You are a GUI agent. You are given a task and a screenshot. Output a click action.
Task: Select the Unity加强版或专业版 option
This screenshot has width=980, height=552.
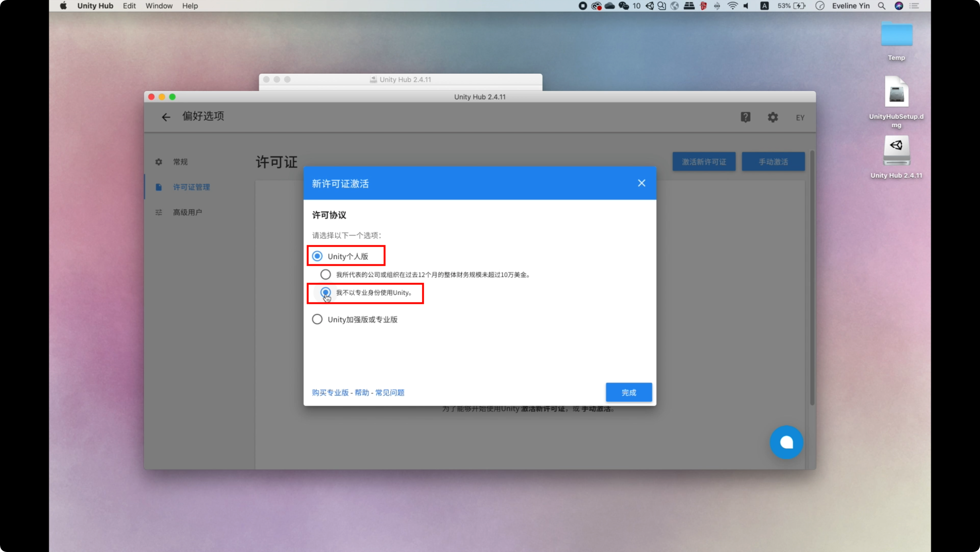pyautogui.click(x=317, y=319)
